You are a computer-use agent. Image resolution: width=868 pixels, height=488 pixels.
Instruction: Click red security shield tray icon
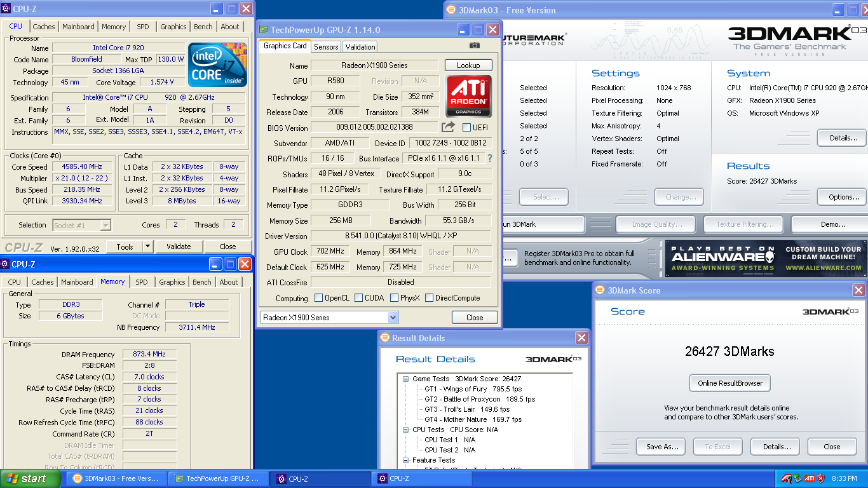[820, 478]
